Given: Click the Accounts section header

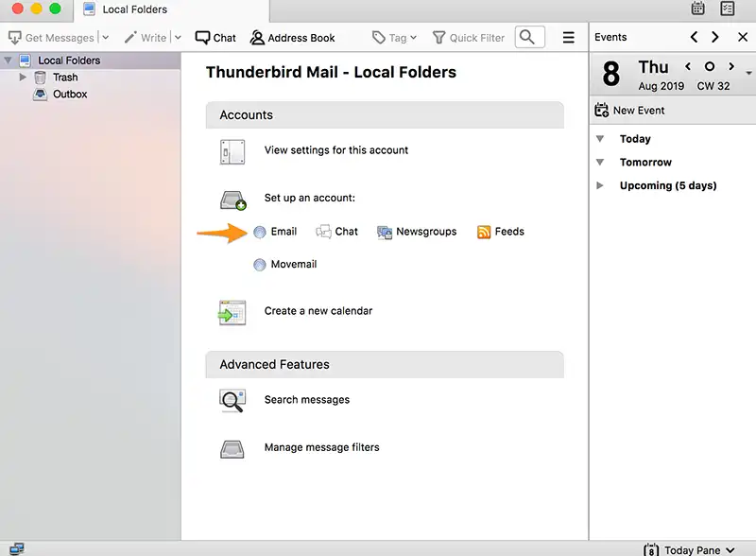Looking at the screenshot, I should (x=385, y=114).
